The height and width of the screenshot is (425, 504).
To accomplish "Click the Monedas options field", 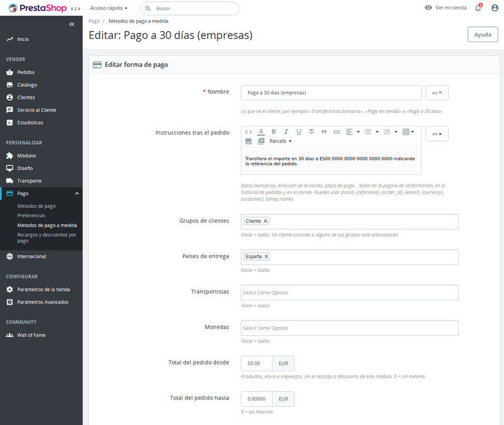I will click(350, 328).
